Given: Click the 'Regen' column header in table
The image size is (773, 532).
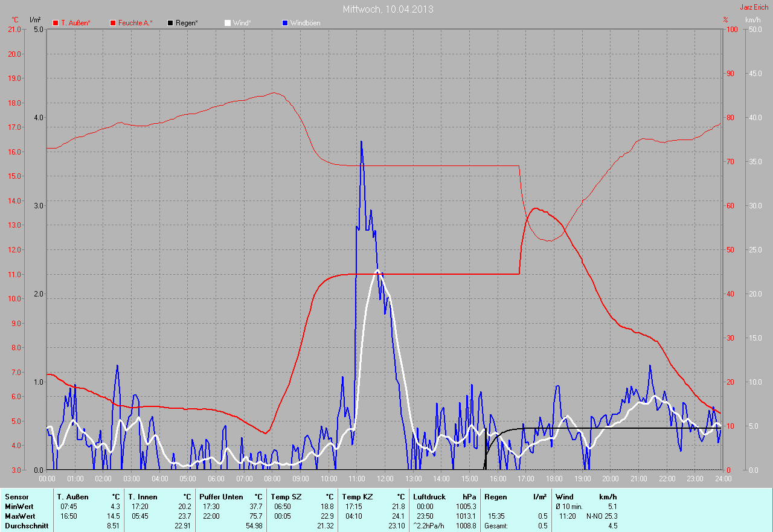Looking at the screenshot, I should tap(495, 497).
